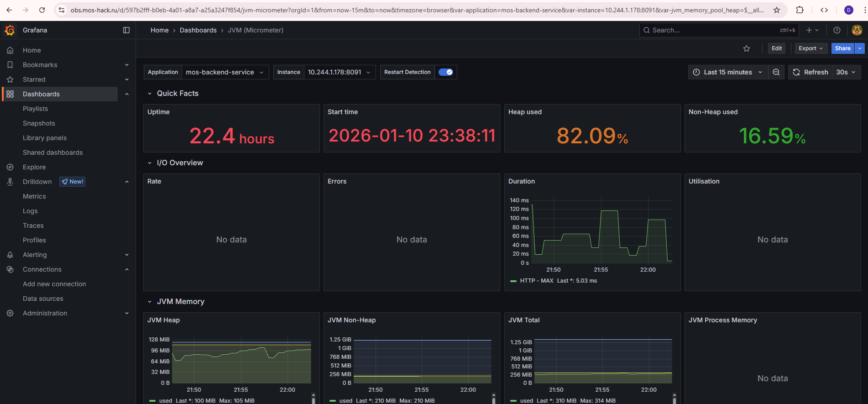Toggle the Restart Detection switch

[445, 72]
